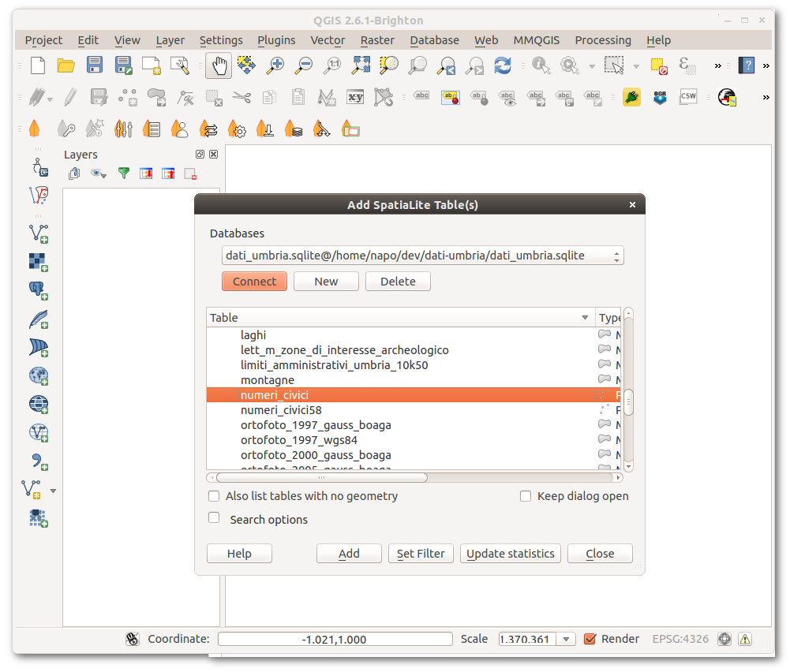This screenshot has width=790, height=672.
Task: Click the Coordinate input field
Action: pos(335,640)
